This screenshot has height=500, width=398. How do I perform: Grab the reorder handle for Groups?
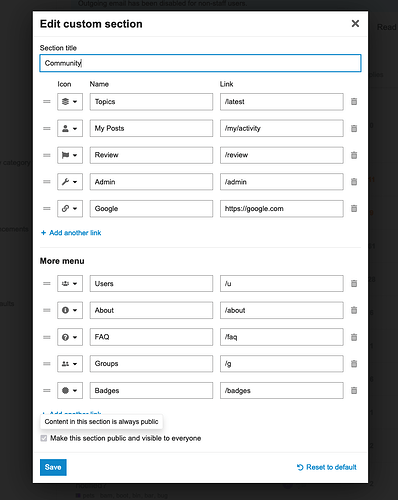pos(47,364)
